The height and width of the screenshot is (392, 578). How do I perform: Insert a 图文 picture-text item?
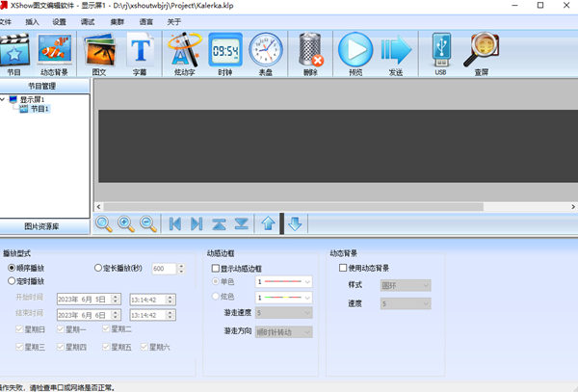pyautogui.click(x=99, y=54)
